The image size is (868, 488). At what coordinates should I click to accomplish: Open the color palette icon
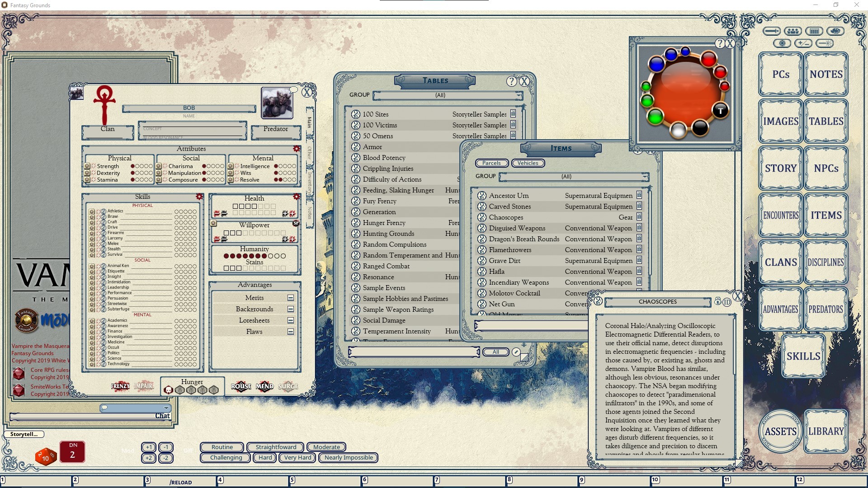pos(835,31)
